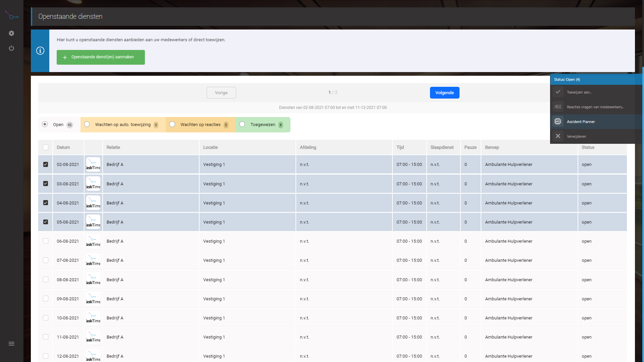Create shifts via Openstaande dienst(en) aanmaken
Screen dimensions: 644x362
coord(101,57)
